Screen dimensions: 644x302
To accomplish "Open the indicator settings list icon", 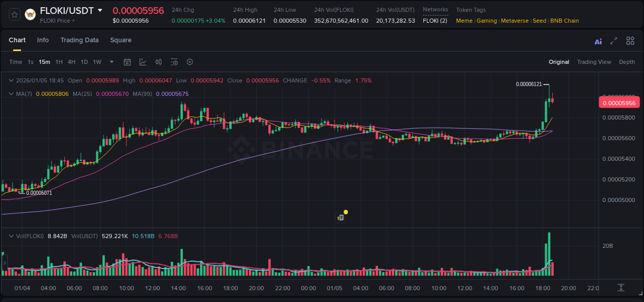I will point(174,62).
